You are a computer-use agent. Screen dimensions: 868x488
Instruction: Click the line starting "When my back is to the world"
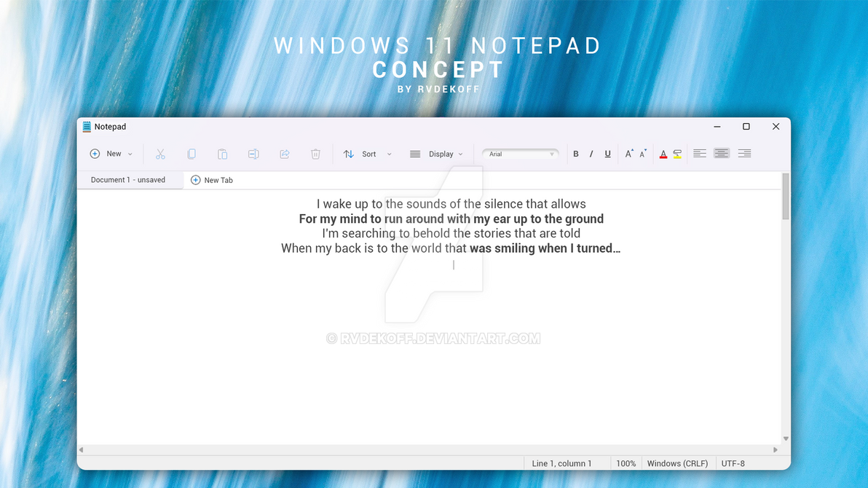(x=451, y=248)
